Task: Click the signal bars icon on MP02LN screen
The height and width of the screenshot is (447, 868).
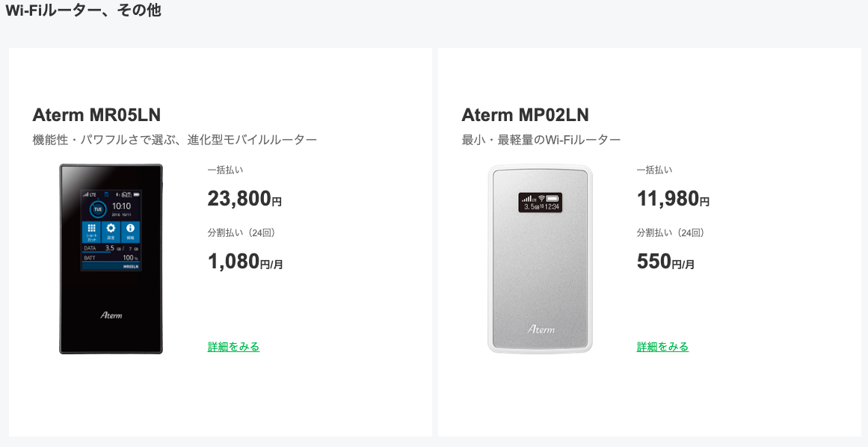Action: coord(529,199)
